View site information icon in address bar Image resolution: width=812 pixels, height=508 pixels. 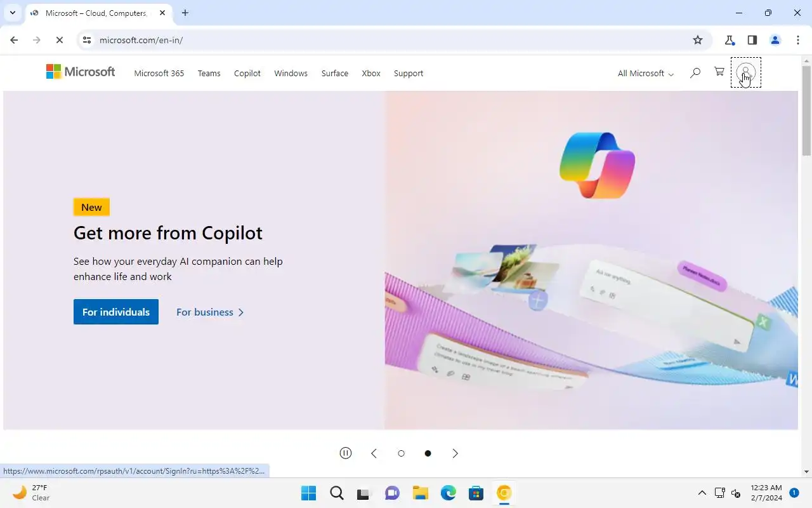click(87, 40)
